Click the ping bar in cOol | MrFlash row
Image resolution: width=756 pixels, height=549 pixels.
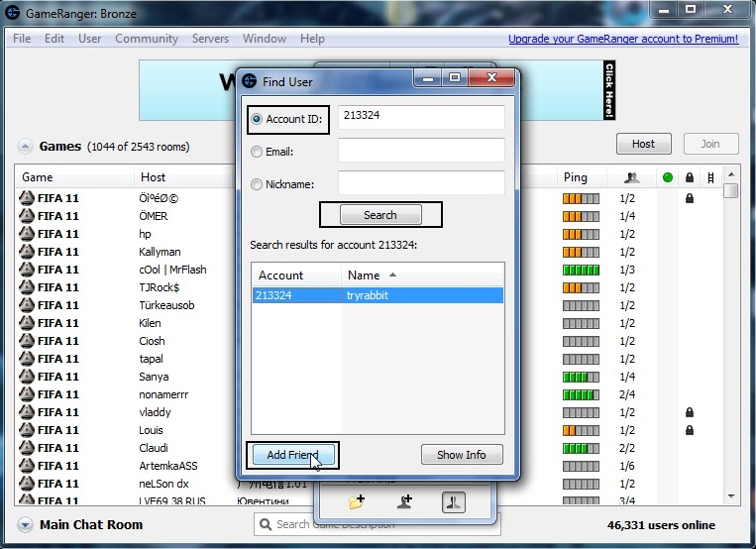[581, 270]
